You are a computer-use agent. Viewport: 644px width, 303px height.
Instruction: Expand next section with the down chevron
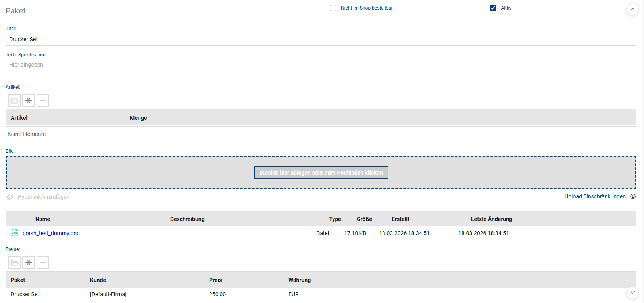632,293
